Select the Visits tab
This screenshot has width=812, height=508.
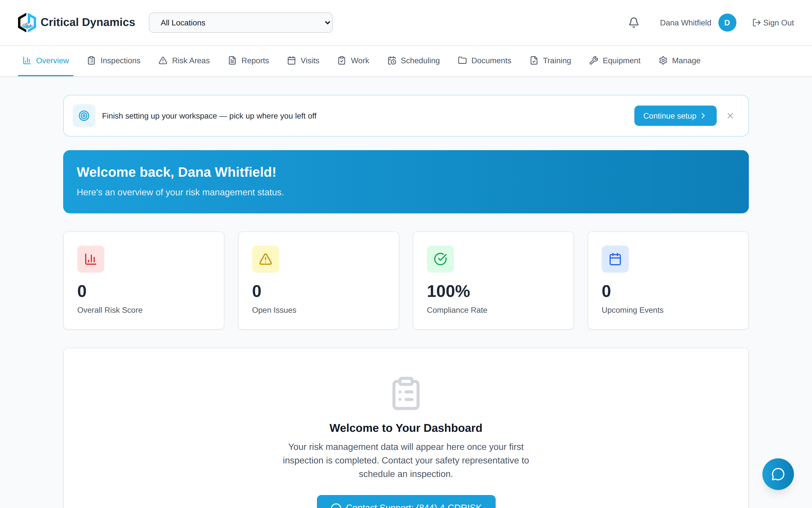coord(303,60)
